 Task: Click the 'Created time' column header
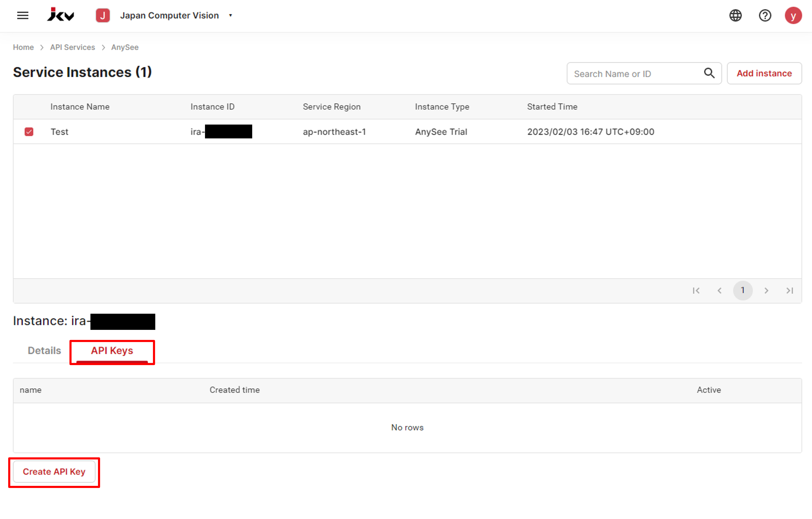[235, 390]
